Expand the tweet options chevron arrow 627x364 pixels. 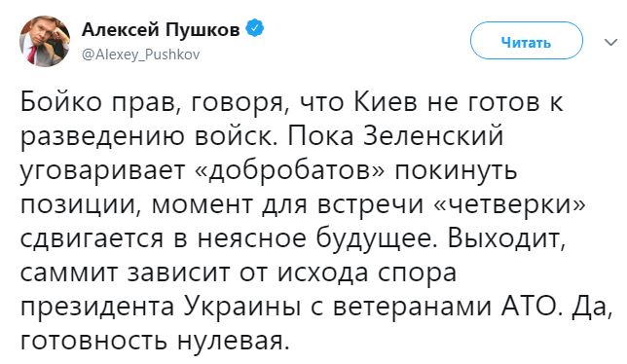click(x=610, y=42)
